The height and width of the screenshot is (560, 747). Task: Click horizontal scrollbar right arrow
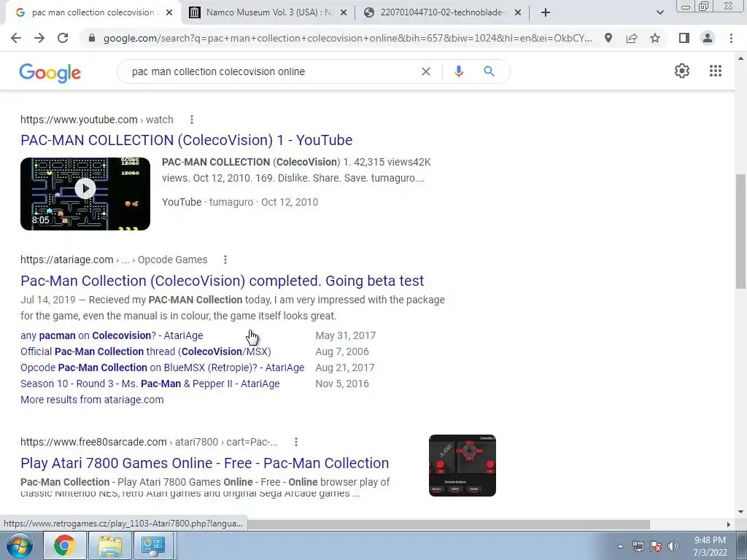point(728,524)
